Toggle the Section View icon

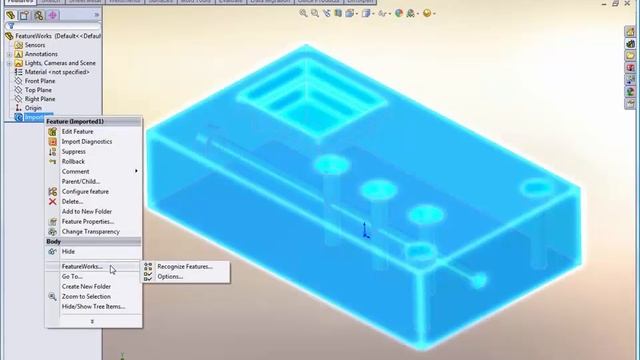(338, 13)
